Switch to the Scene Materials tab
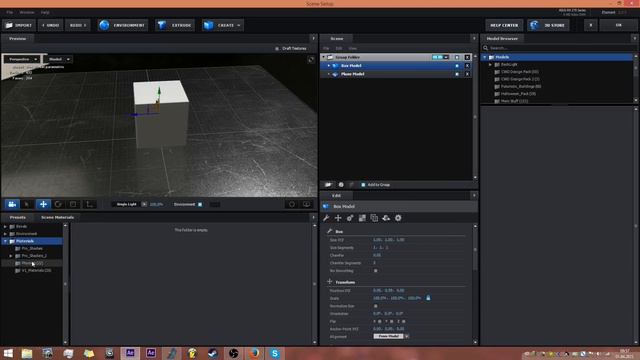 coord(58,217)
